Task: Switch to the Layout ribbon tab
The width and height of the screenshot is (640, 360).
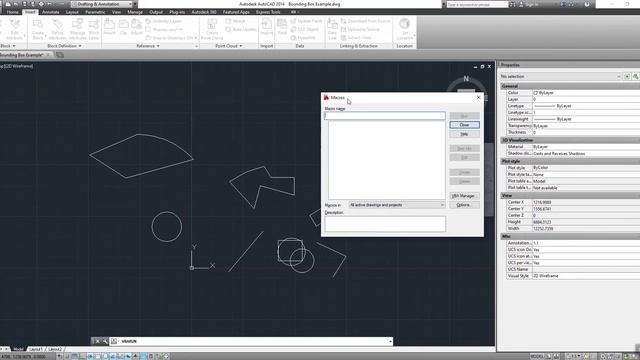Action: [72, 12]
